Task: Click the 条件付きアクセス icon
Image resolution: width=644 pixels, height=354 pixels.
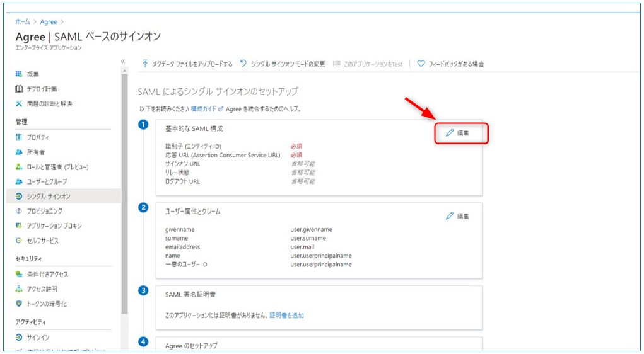Action: point(18,275)
